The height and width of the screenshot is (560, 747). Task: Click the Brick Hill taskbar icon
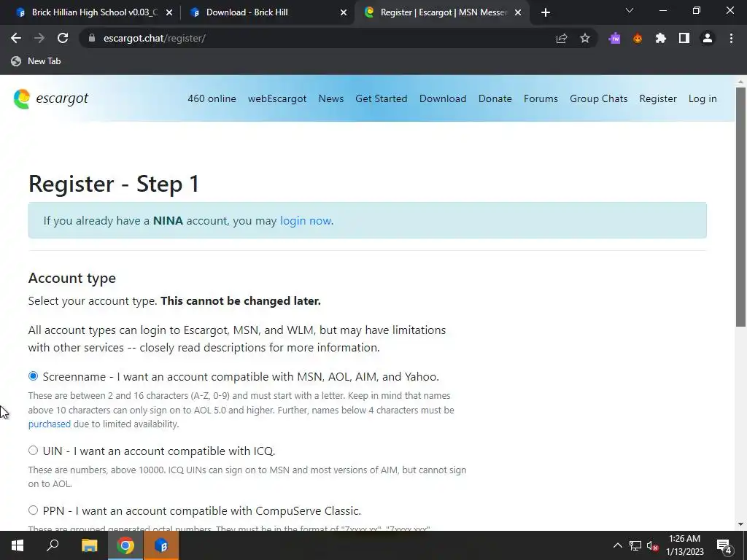coord(161,545)
